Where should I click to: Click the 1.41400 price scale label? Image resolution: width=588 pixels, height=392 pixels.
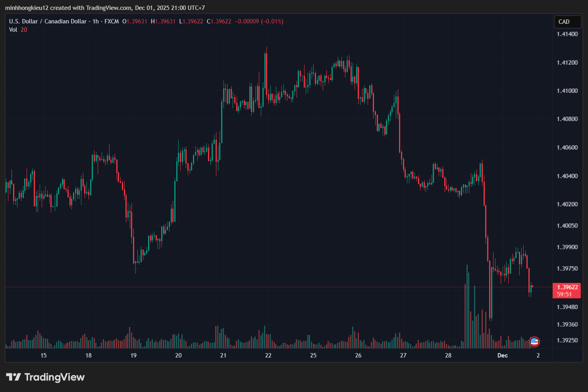pos(567,34)
